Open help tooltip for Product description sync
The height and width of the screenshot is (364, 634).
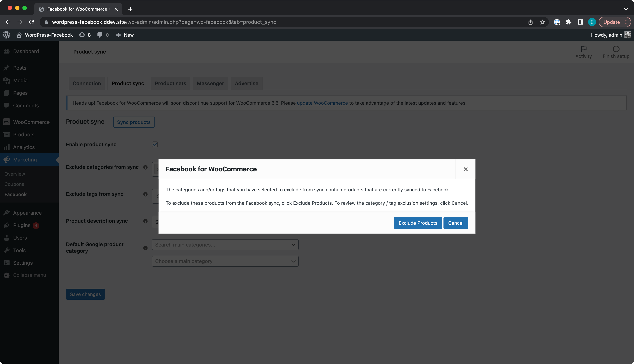click(145, 221)
